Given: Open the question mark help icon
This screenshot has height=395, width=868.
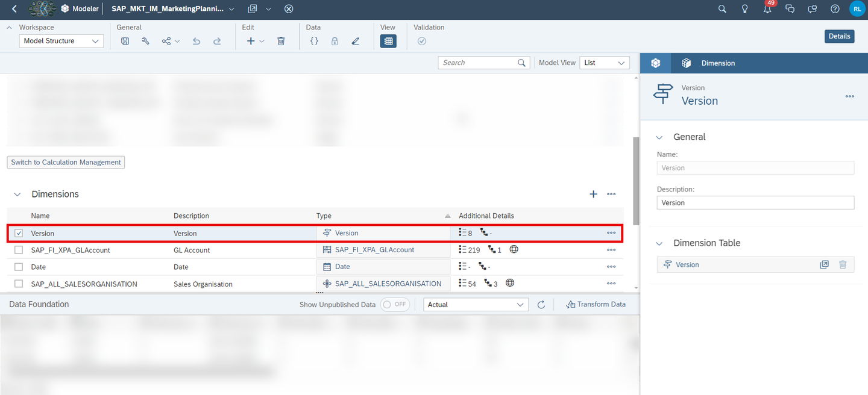Looking at the screenshot, I should coord(835,9).
